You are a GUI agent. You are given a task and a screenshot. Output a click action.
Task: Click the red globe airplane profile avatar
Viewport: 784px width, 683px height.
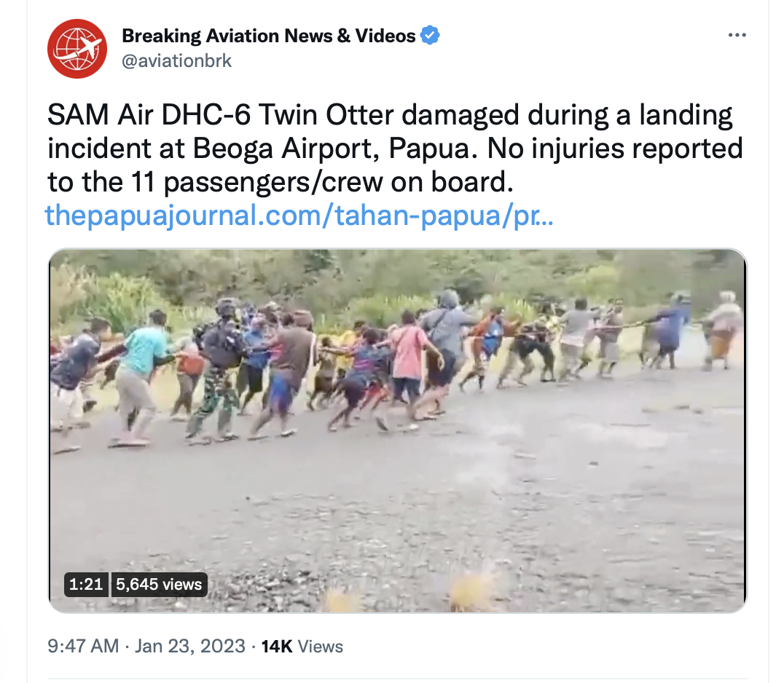[x=77, y=49]
